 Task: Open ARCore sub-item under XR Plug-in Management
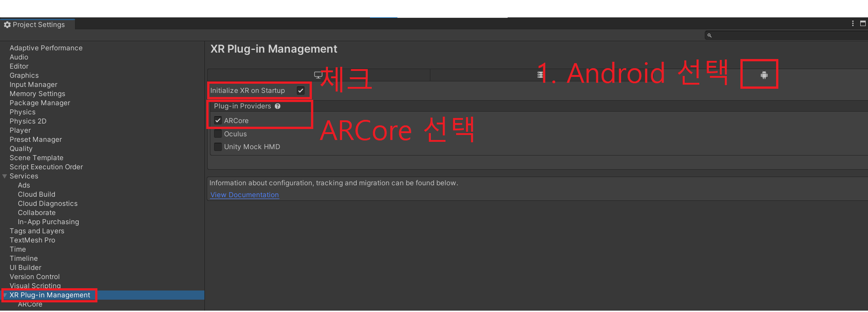[30, 304]
